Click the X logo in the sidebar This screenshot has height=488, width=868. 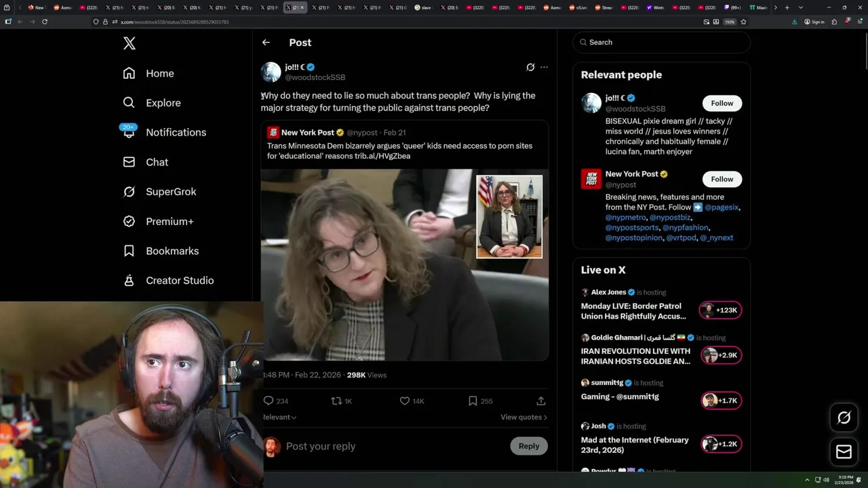[130, 43]
